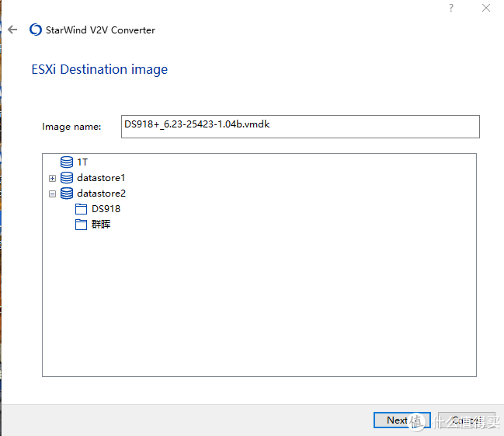Expand the datastore1 tree node

click(x=52, y=178)
